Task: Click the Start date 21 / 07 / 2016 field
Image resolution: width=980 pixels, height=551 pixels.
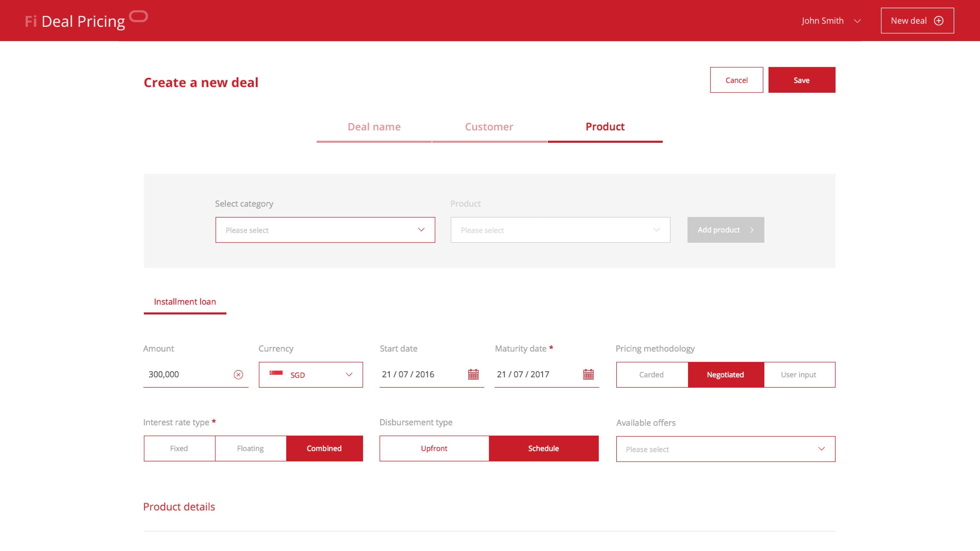Action: point(431,374)
